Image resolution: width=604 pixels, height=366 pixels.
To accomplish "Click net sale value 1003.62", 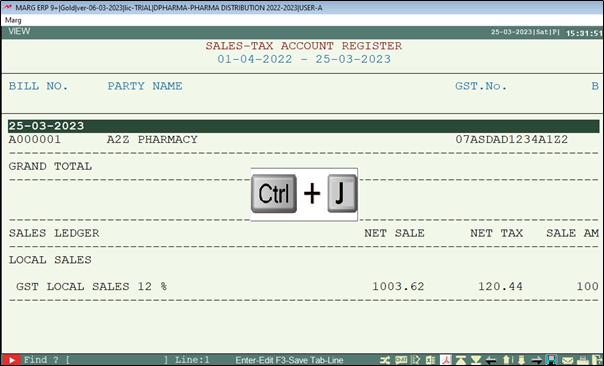I will [398, 287].
